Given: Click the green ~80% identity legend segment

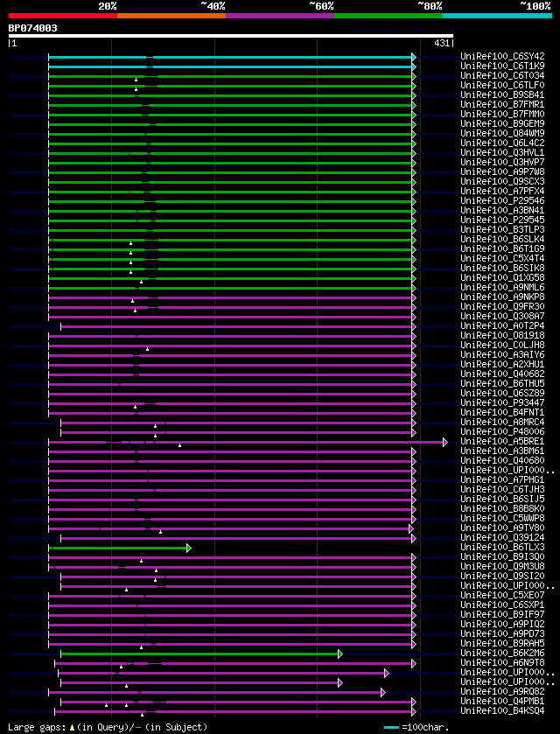Looking at the screenshot, I should [388, 16].
